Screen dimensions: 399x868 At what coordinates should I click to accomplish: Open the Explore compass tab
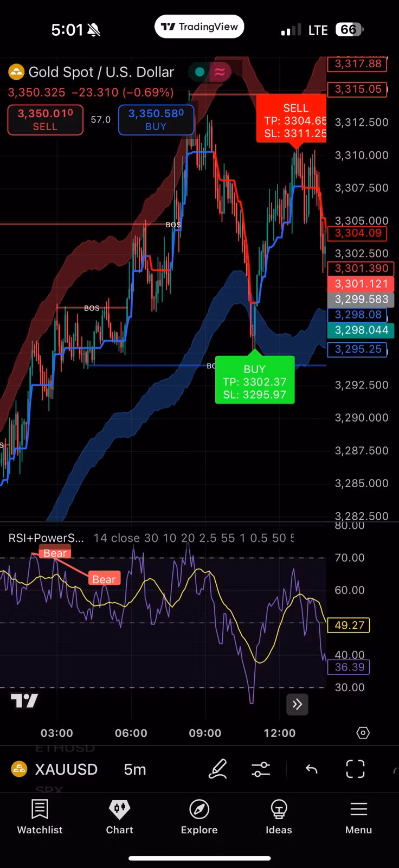[199, 816]
